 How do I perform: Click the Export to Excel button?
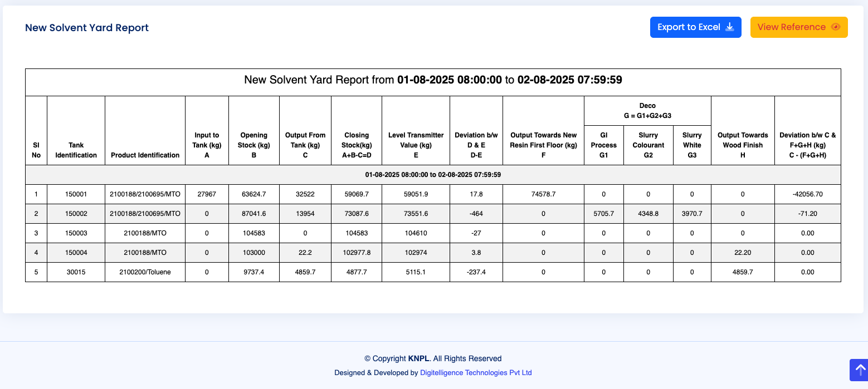(x=695, y=27)
